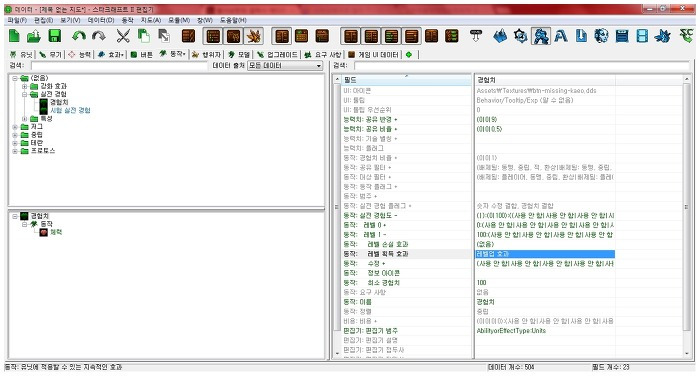Toggle the orange-row field display button
The height and width of the screenshot is (376, 700).
pos(411,36)
